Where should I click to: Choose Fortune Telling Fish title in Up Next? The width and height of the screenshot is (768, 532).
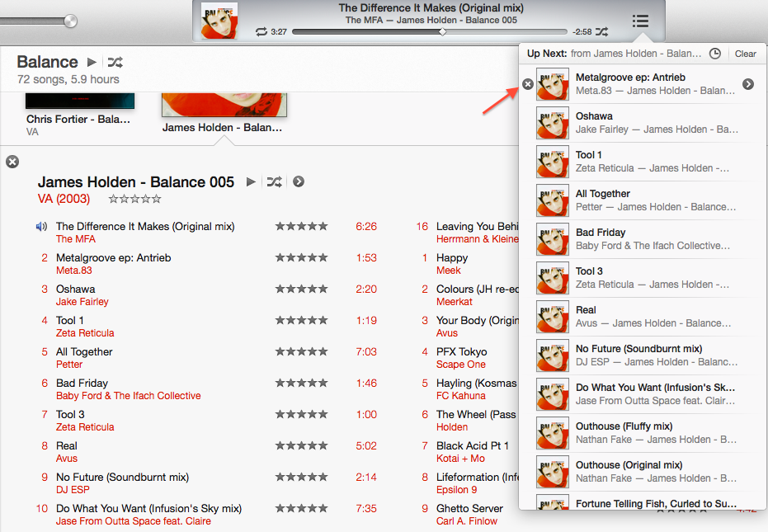pyautogui.click(x=656, y=504)
